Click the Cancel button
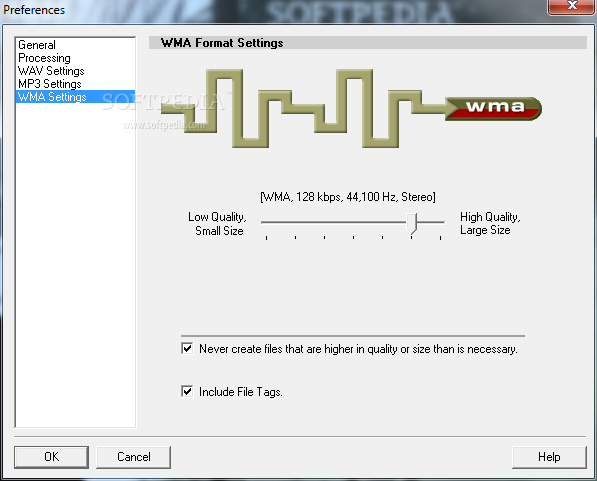This screenshot has width=597, height=481. coord(133,457)
